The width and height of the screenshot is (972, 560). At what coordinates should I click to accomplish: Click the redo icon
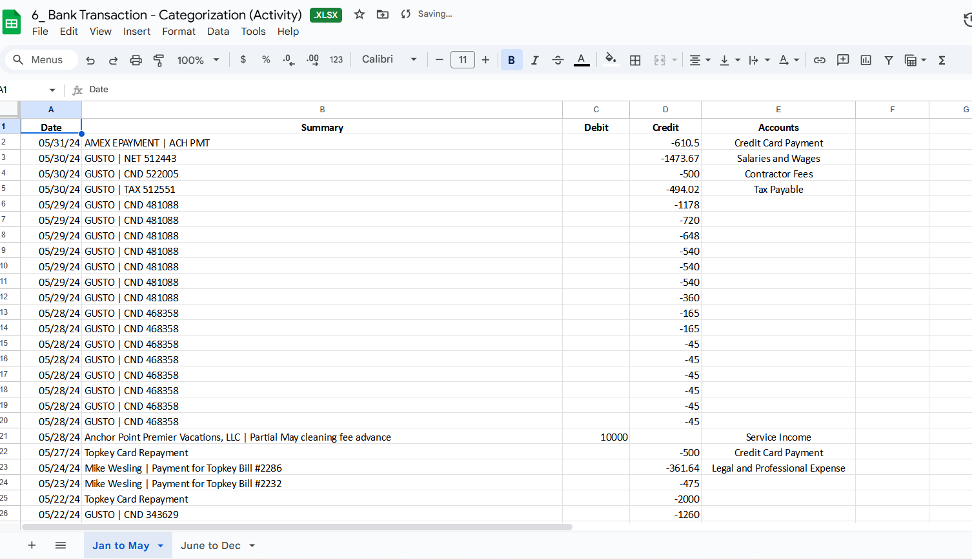point(113,60)
